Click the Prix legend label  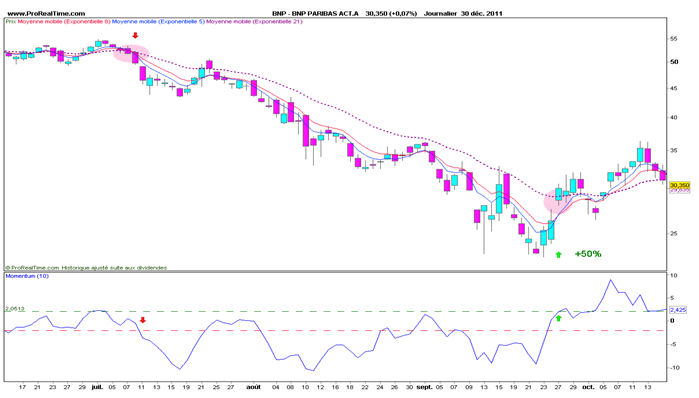coord(11,21)
